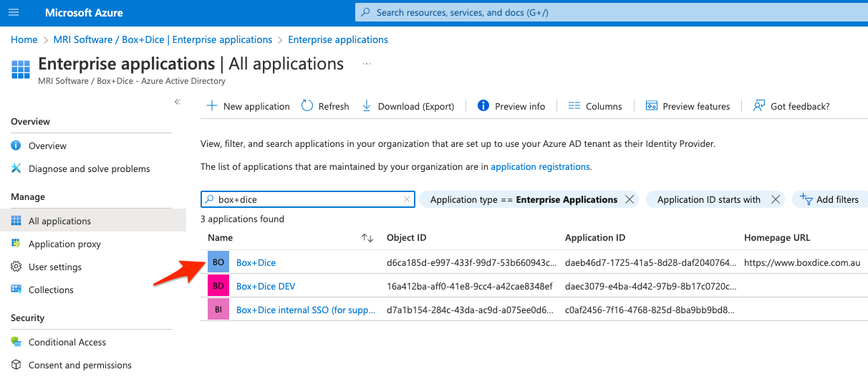Screen dimensions: 868x382
Task: Click the Collections icon
Action: point(16,290)
